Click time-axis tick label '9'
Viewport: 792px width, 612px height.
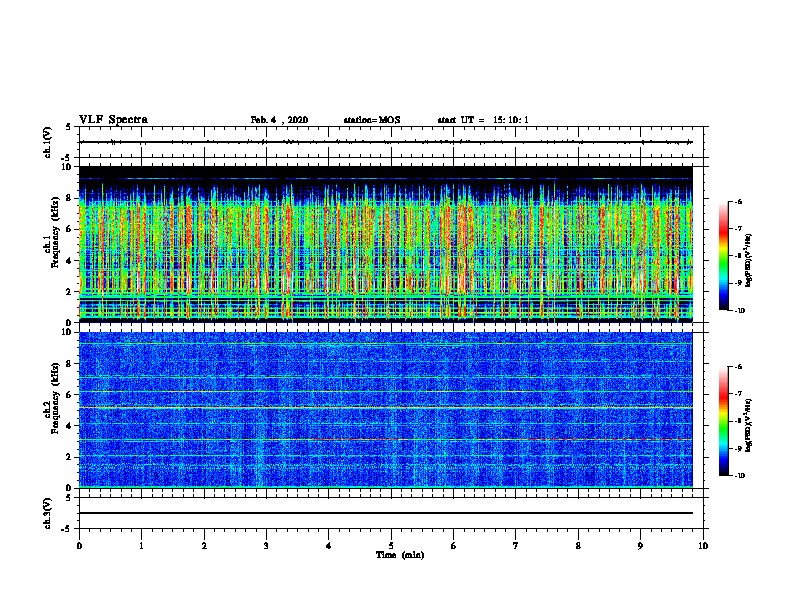click(x=640, y=546)
